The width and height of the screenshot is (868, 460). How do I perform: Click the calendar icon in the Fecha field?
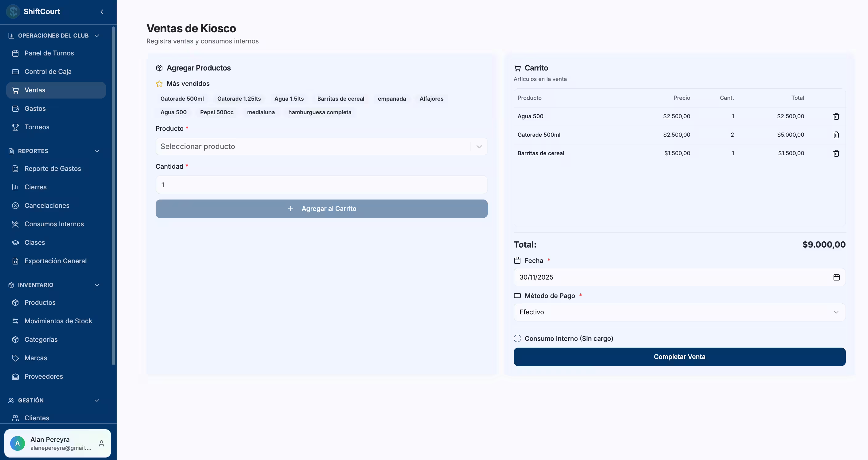(x=837, y=277)
